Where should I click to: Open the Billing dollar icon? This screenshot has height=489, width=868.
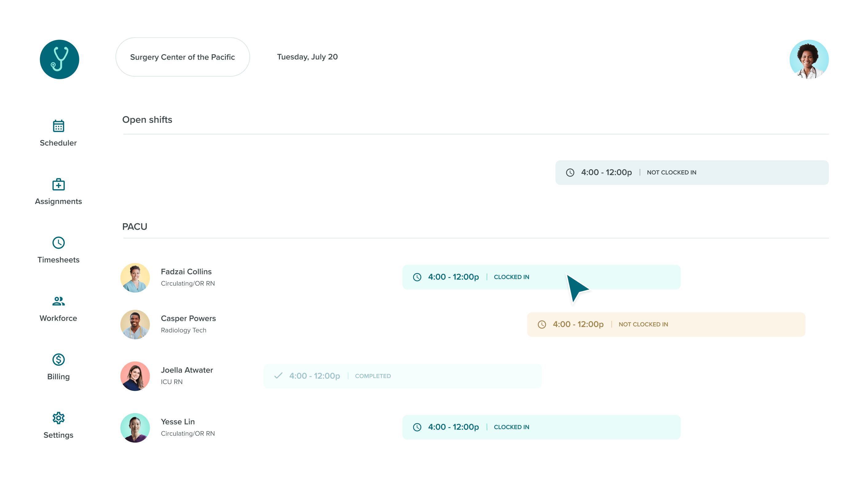(58, 360)
